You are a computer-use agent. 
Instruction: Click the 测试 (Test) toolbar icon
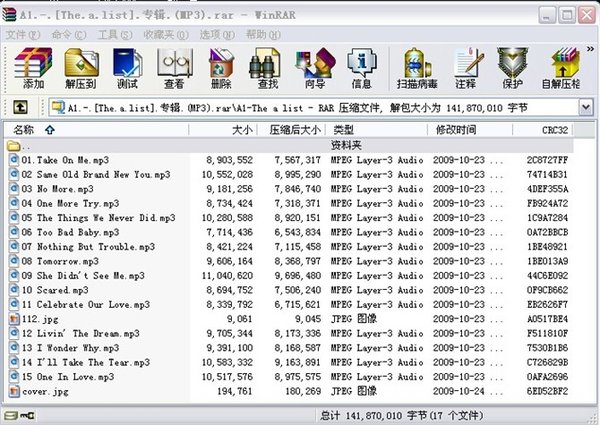point(127,68)
